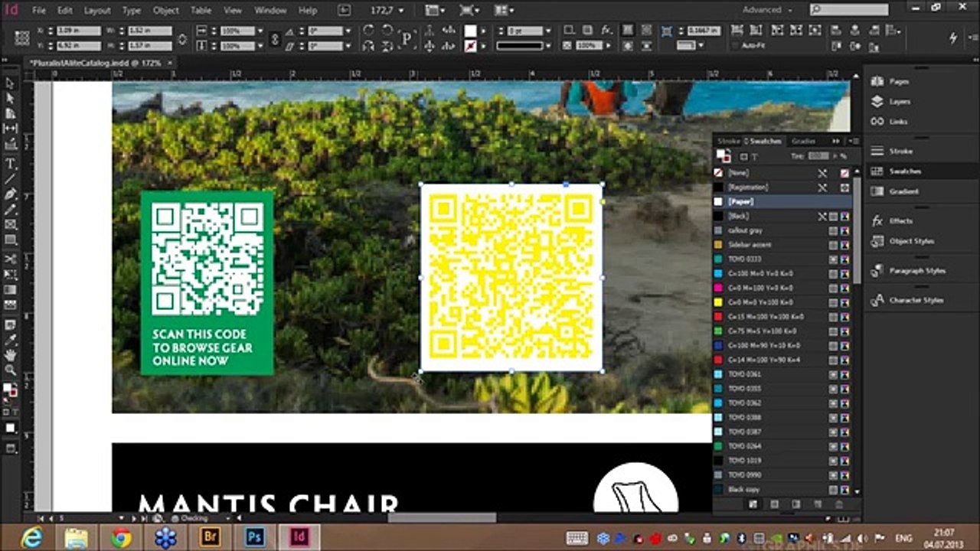This screenshot has width=980, height=551.
Task: Select the Direct Selection tool
Action: coord(10,99)
